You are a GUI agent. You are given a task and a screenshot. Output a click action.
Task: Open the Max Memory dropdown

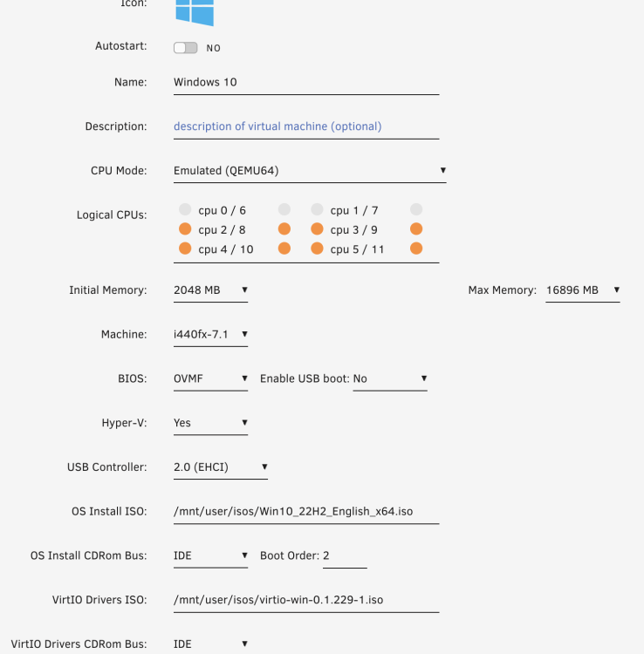(x=583, y=290)
